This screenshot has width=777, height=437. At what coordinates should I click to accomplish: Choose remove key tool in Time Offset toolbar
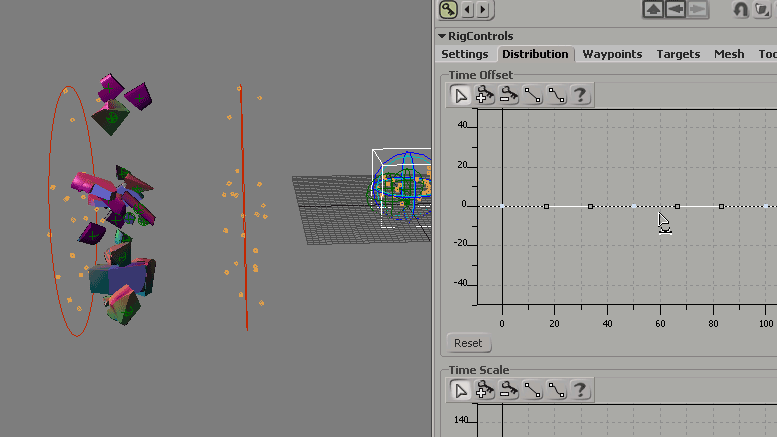click(x=508, y=95)
